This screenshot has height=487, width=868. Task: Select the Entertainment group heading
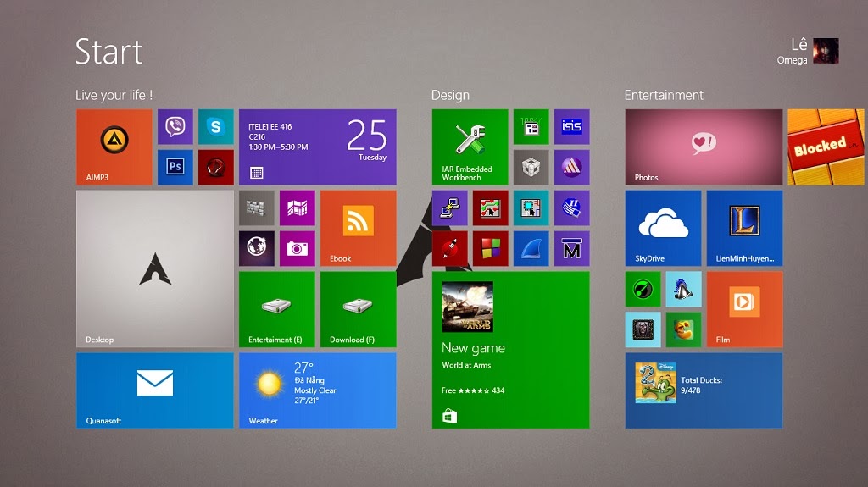664,95
